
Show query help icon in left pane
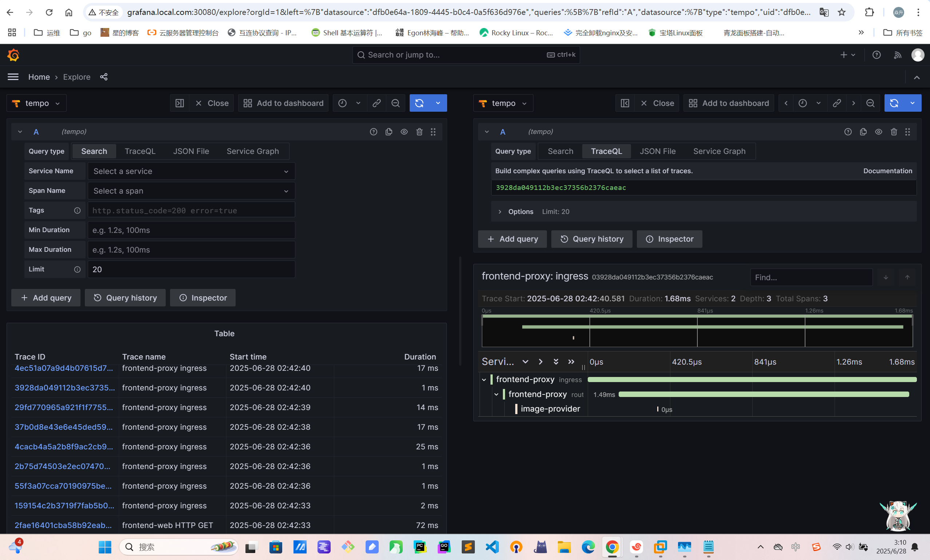tap(374, 132)
